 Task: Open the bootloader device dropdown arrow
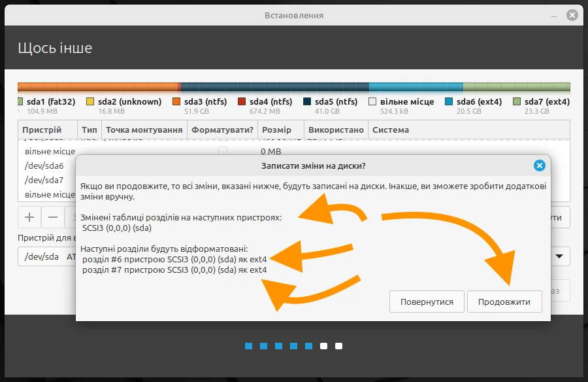pos(559,256)
